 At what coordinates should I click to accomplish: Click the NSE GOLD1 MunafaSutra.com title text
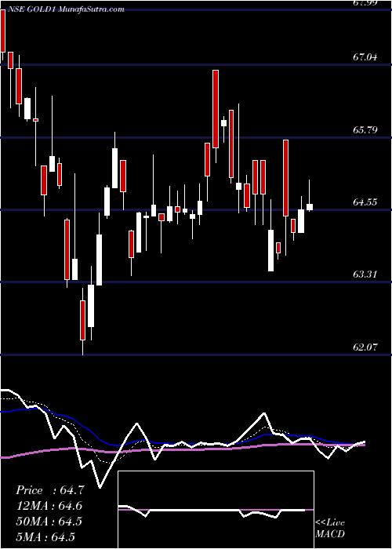[x=65, y=9]
